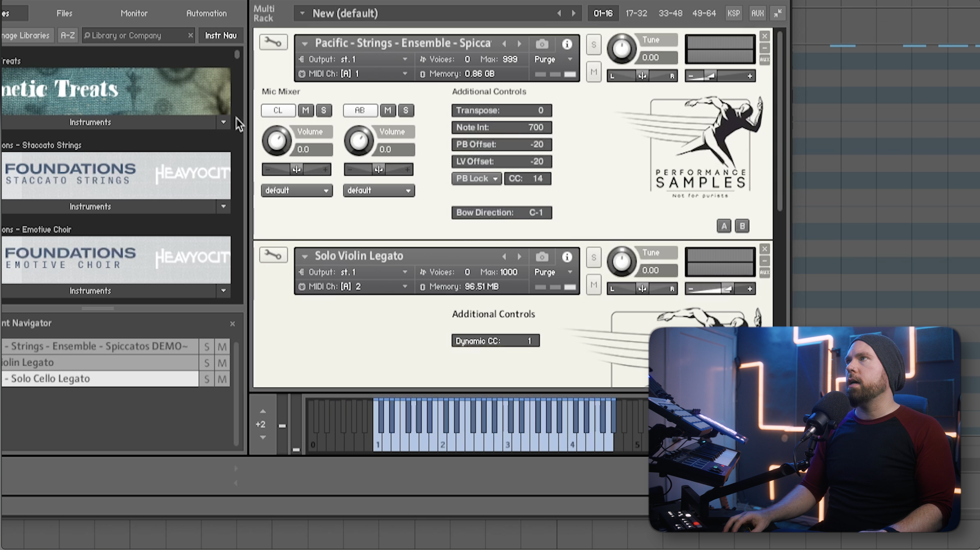
Task: Open the CL mic output default dropdown
Action: [x=297, y=190]
